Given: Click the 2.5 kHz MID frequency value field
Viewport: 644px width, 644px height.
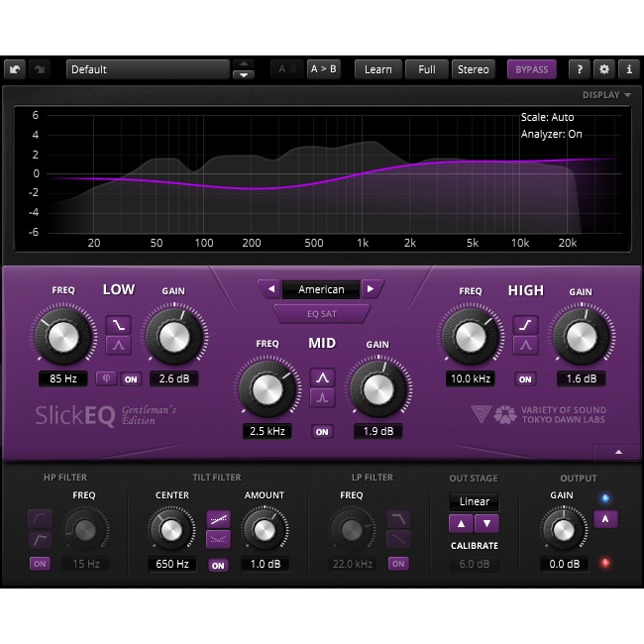Looking at the screenshot, I should pos(268,431).
